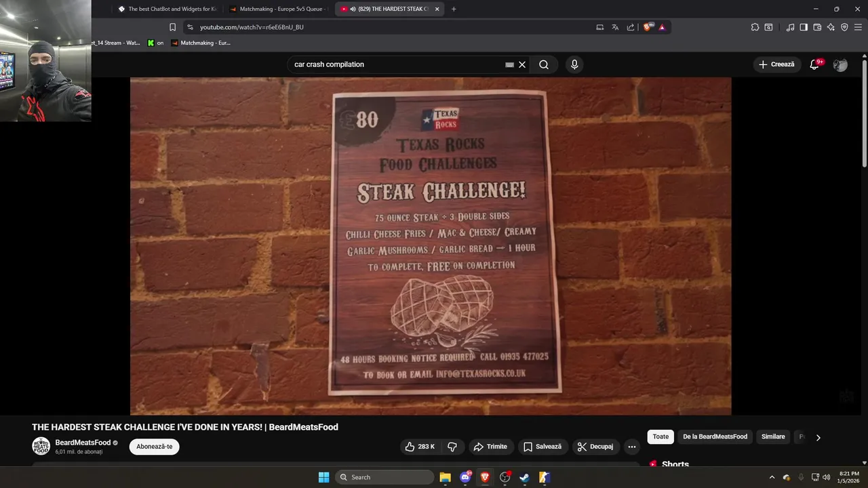Like the video with thumbs up
Viewport: 868px width, 488px height.
point(420,447)
